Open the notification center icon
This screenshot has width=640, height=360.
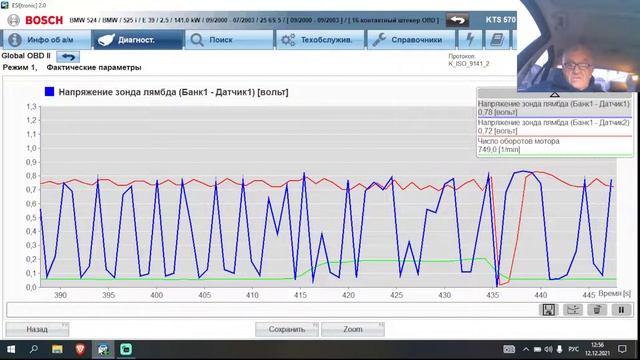(622, 349)
